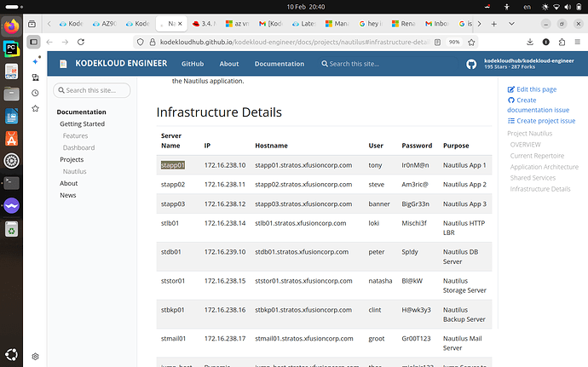Open the GitHub octocat repository icon
The height and width of the screenshot is (367, 588).
point(471,64)
